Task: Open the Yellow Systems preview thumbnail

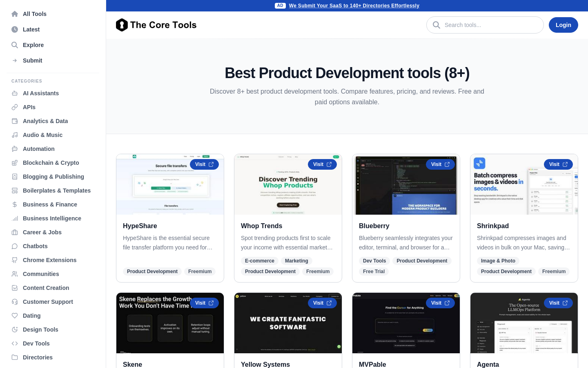Action: pyautogui.click(x=288, y=323)
